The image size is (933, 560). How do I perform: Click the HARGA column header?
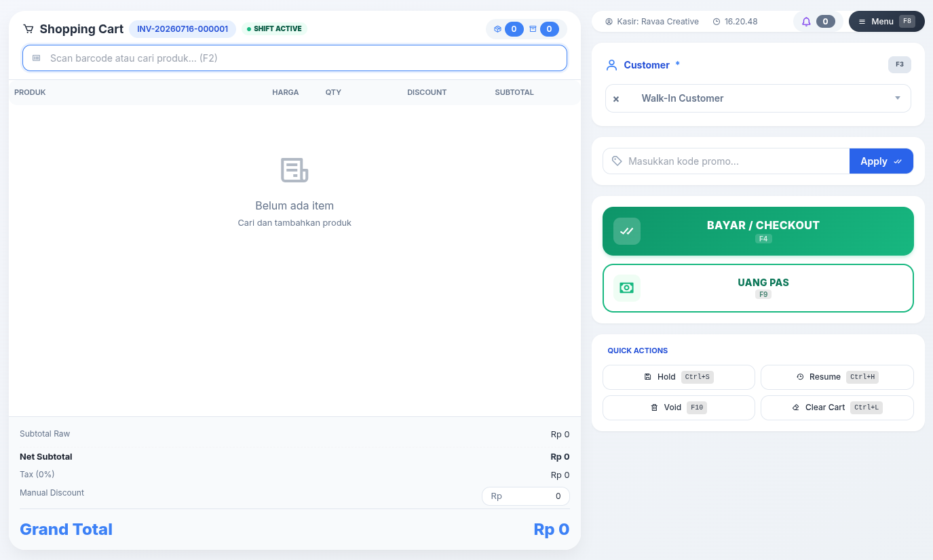tap(286, 92)
